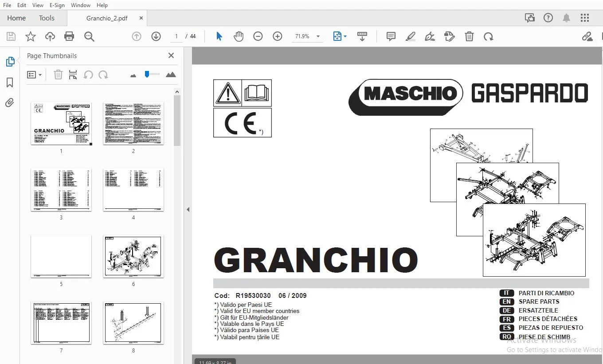603x364 pixels.
Task: Go to the previous page
Action: [x=137, y=37]
